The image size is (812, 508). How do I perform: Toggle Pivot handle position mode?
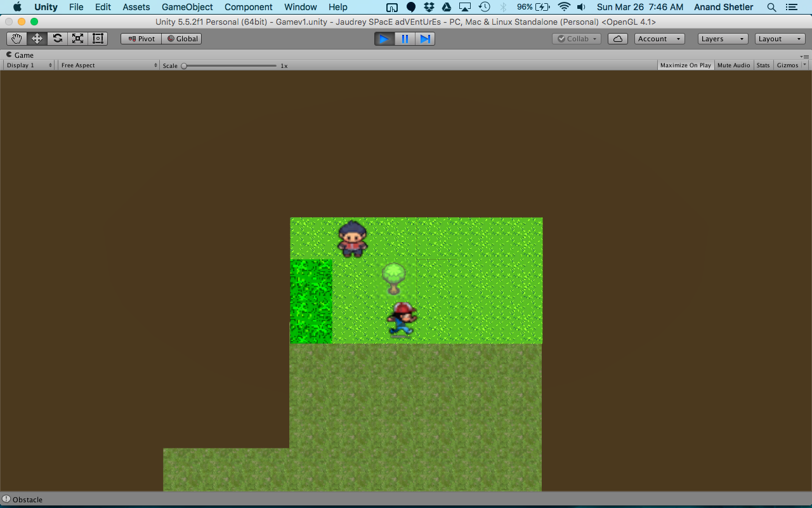pos(141,39)
